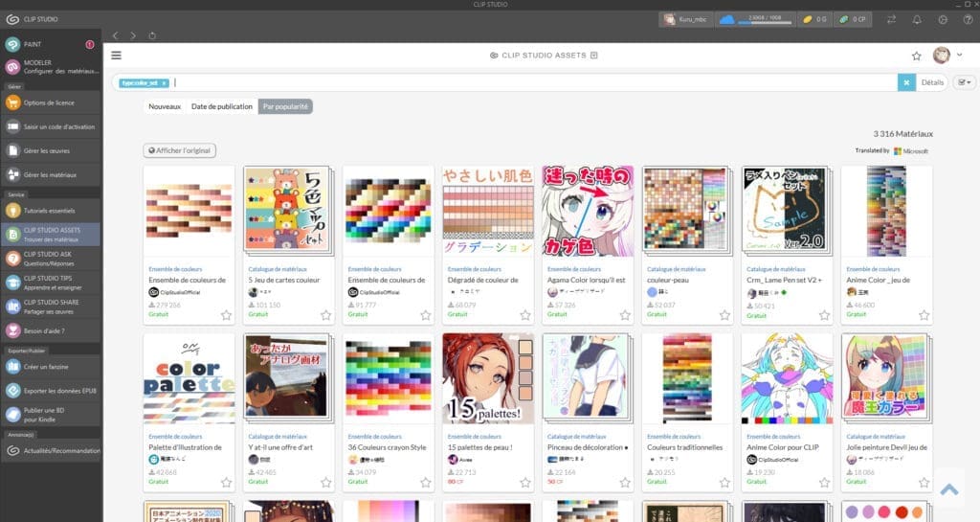Select Par popularité sort tab

coord(285,107)
